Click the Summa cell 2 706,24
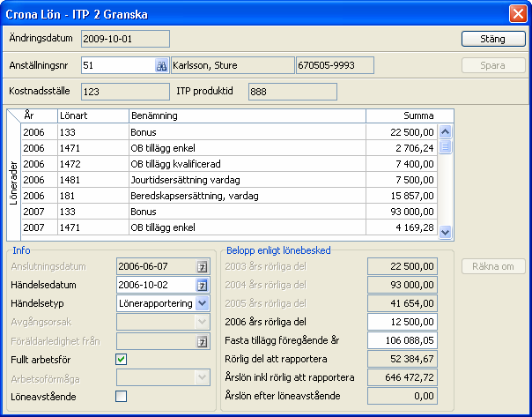 tap(402, 148)
